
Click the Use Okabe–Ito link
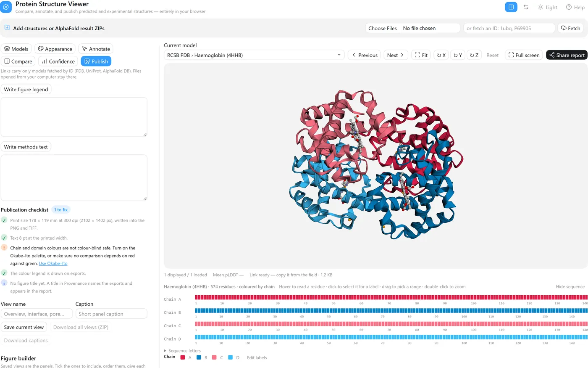click(x=53, y=263)
